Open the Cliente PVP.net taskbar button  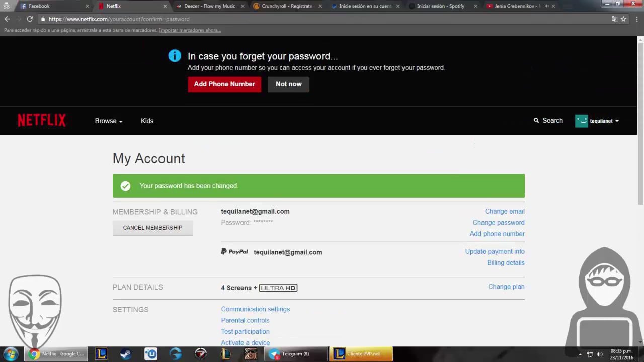tap(361, 354)
